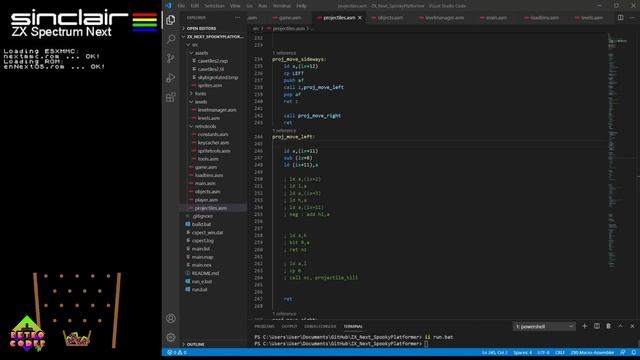This screenshot has width=640, height=360.
Task: Open the File menu
Action: point(181,6)
